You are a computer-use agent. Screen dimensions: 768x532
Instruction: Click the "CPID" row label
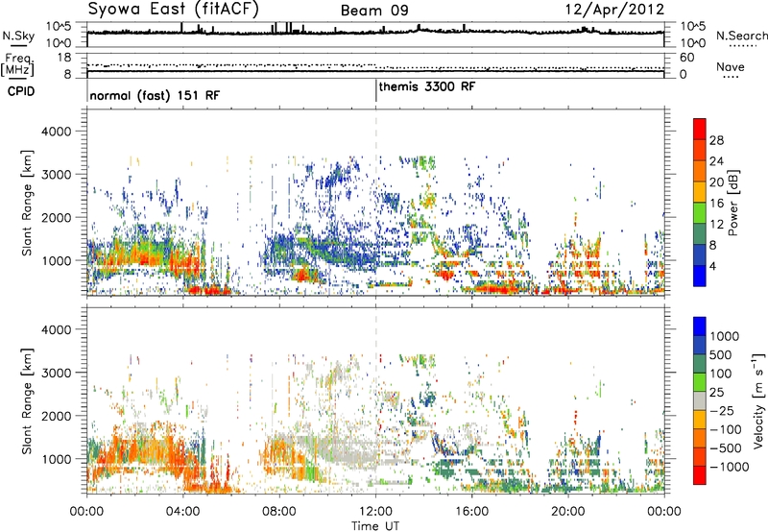coord(21,91)
